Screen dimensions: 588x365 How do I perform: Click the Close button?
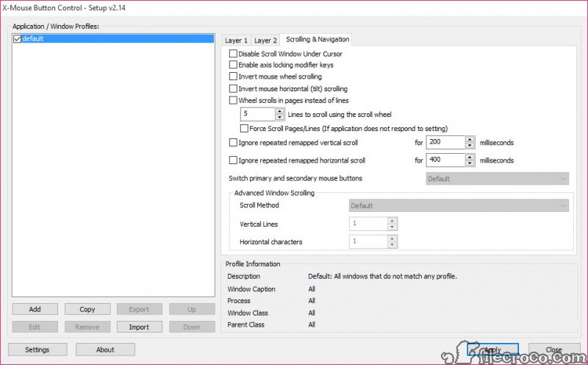pos(554,350)
